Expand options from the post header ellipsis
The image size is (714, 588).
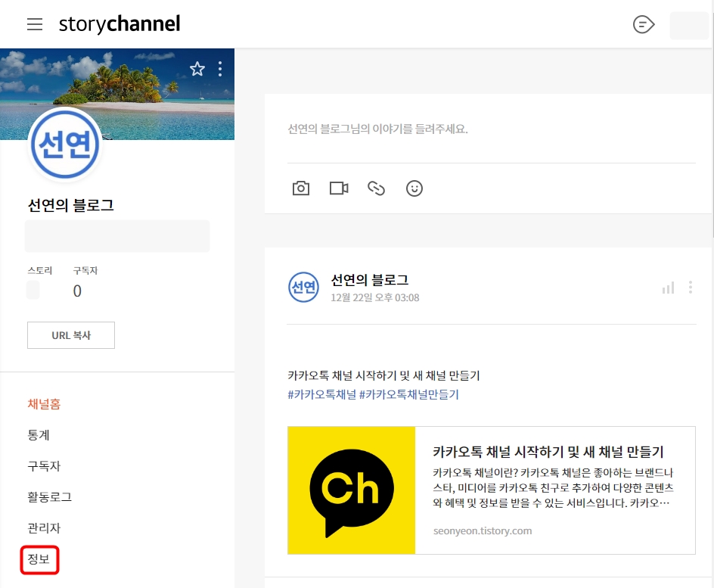pos(690,288)
